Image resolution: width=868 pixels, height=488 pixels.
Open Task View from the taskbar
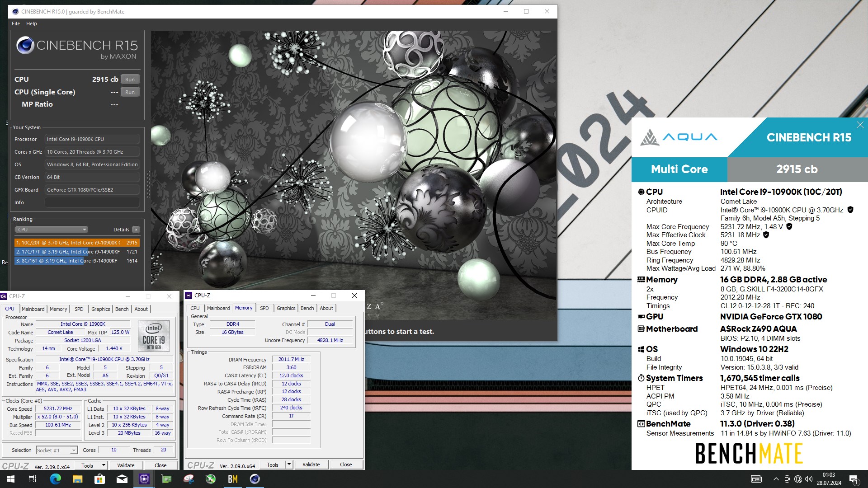point(33,479)
